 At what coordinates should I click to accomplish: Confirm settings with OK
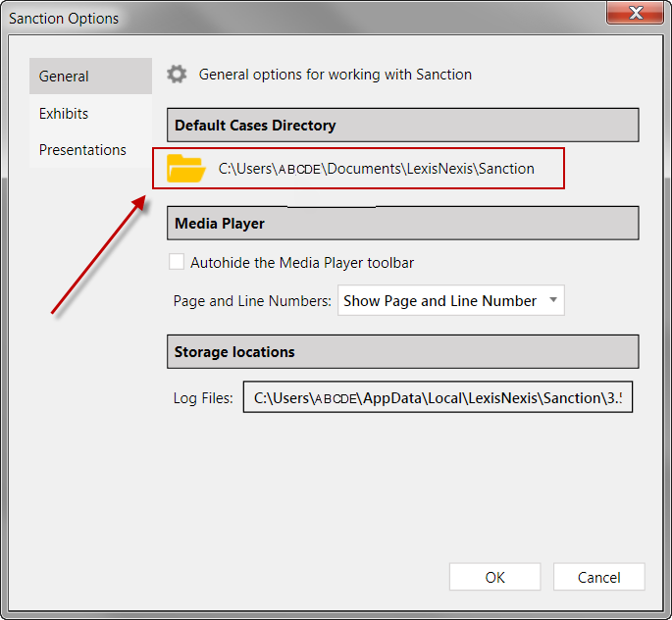[495, 577]
